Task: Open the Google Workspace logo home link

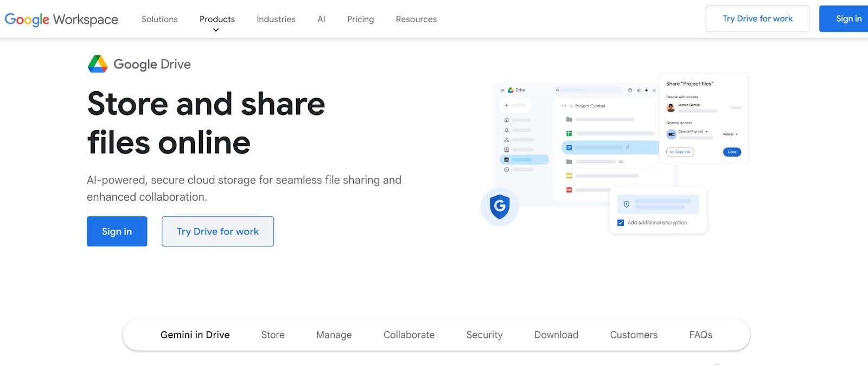Action: (61, 20)
